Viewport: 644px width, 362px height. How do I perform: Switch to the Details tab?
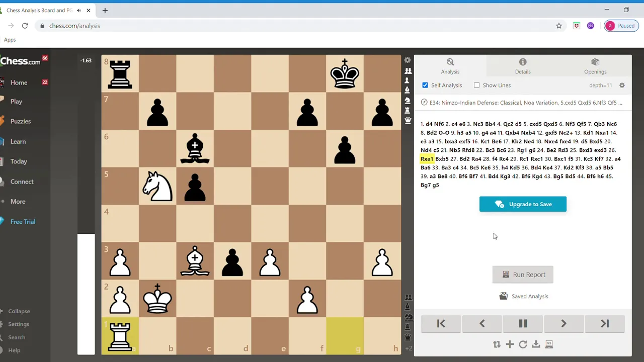click(x=523, y=66)
